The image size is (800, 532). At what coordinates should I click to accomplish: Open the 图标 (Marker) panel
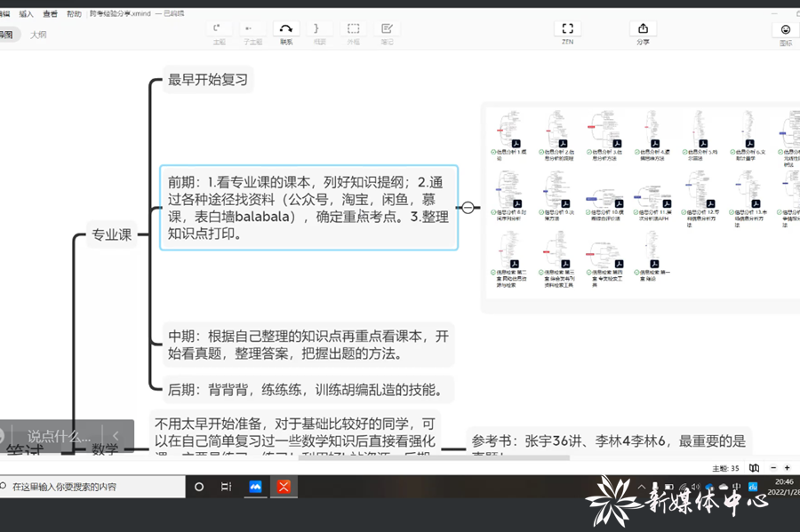[x=785, y=33]
